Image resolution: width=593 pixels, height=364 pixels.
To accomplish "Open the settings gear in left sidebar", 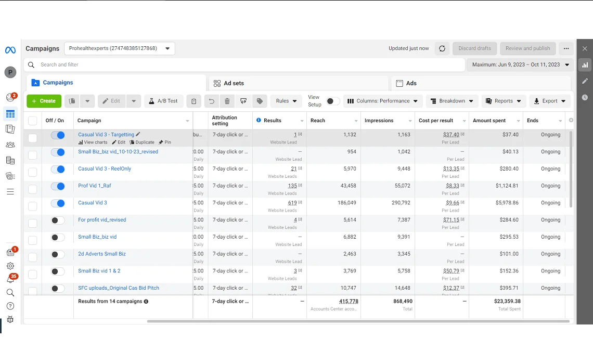I will pos(10,266).
